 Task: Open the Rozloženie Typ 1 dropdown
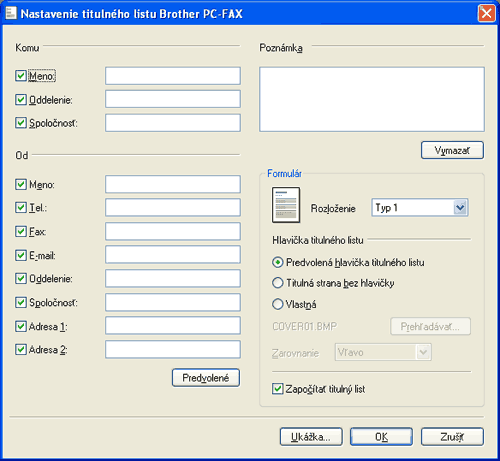point(420,208)
